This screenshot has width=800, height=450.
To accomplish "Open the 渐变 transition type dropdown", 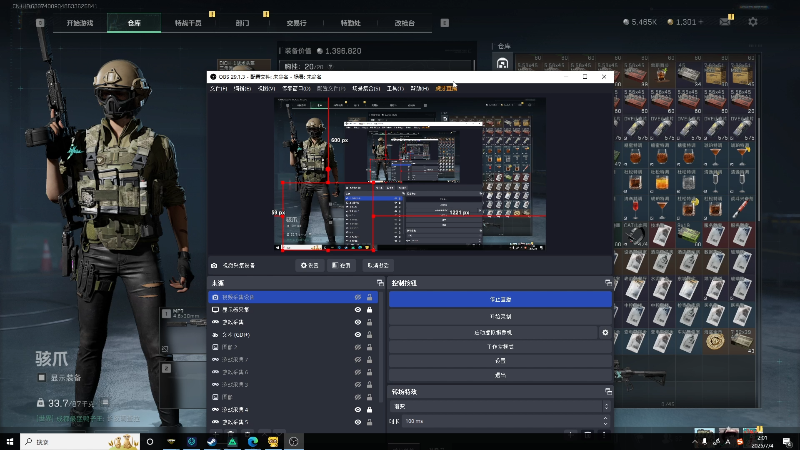I will 499,406.
